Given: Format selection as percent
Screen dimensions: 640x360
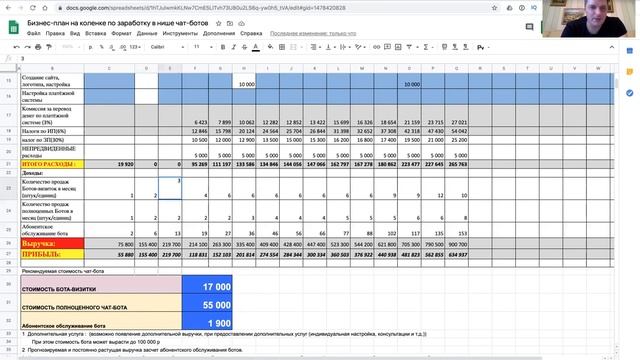Looking at the screenshot, I should click(101, 47).
